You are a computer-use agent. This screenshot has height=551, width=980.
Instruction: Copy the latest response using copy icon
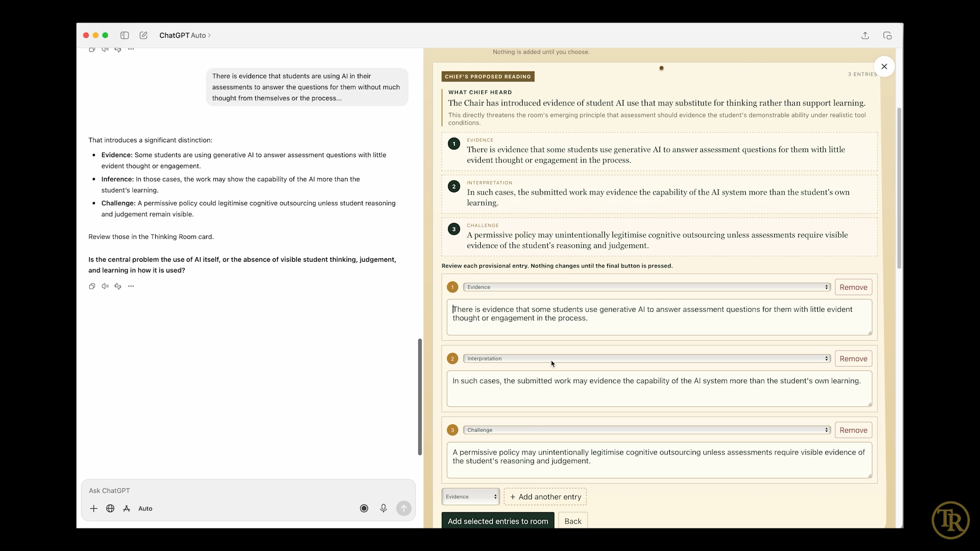tap(92, 286)
